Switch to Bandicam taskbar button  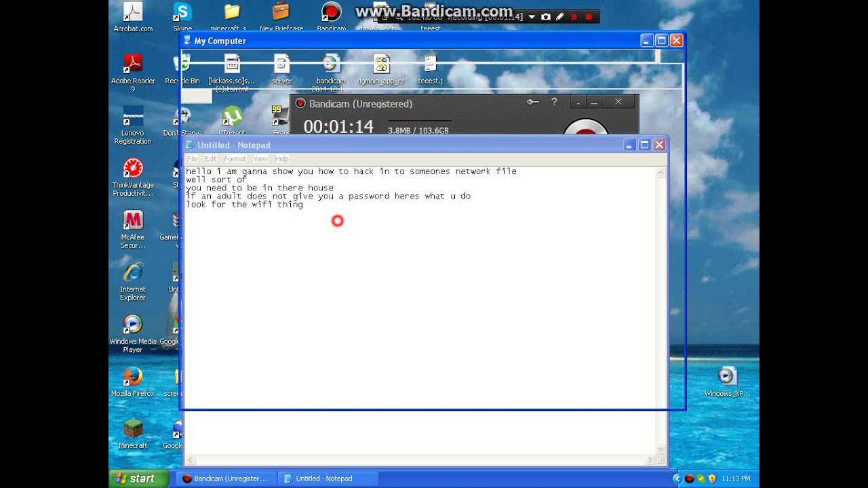point(226,479)
